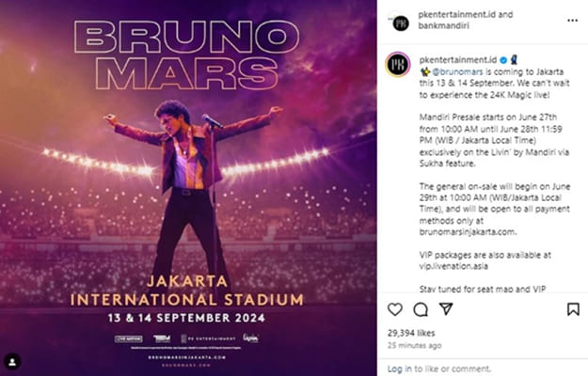The height and width of the screenshot is (376, 588).
Task: Open pkentertainment.id profile from the header
Action: click(453, 15)
